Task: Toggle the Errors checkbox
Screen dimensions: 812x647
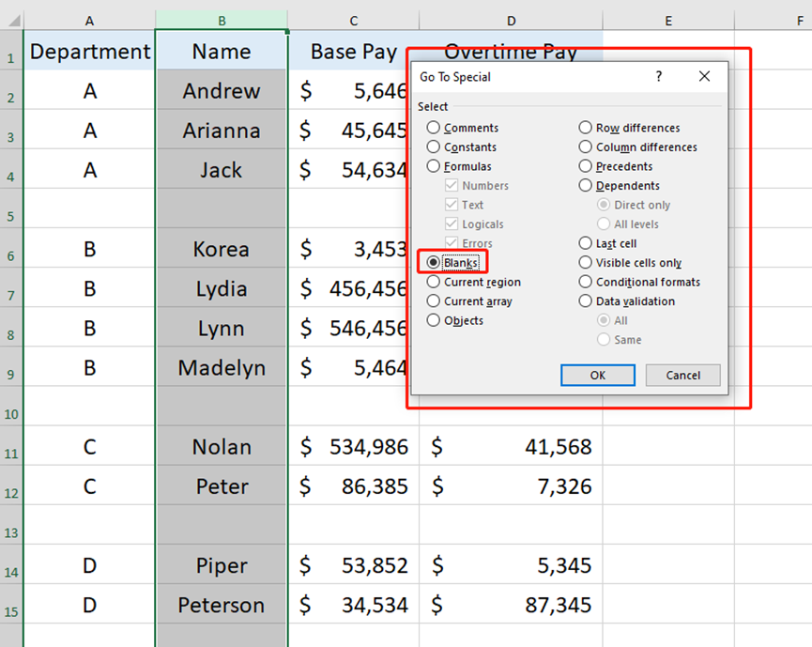Action: [x=452, y=242]
